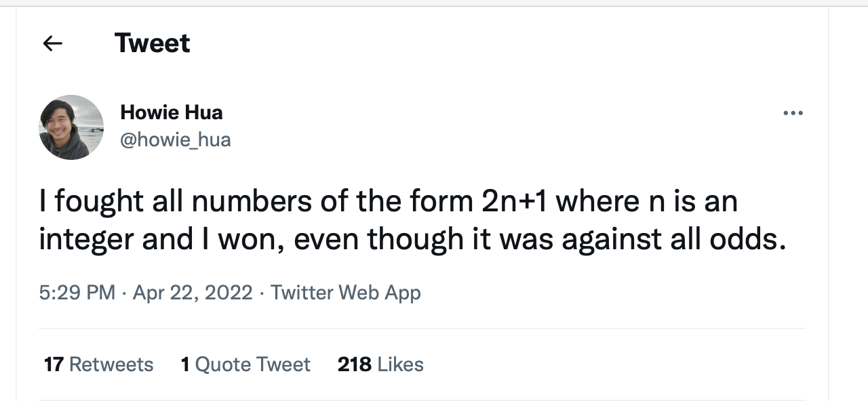This screenshot has width=868, height=401.
Task: Click the Apr 22, 2022 date
Action: click(193, 293)
